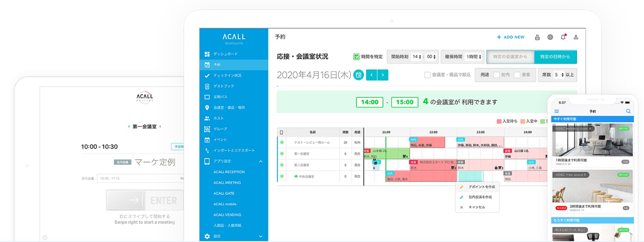644x242 pixels.
Task: Click the ゲストブック badge icon
Action: point(207,86)
